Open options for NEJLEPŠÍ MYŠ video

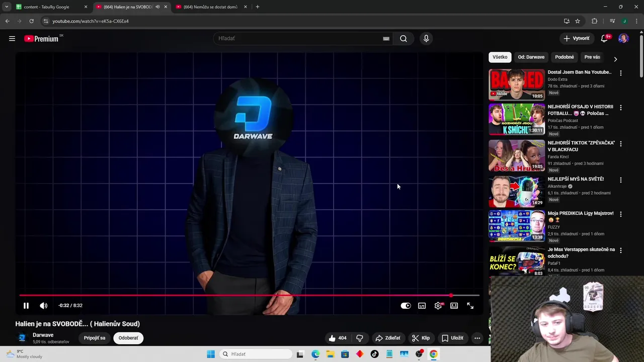click(x=621, y=180)
